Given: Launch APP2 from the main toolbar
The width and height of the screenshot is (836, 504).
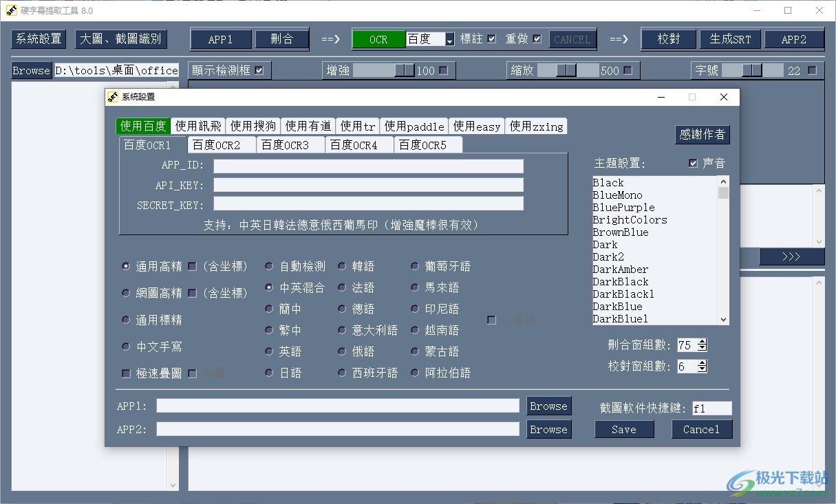Looking at the screenshot, I should coord(794,40).
